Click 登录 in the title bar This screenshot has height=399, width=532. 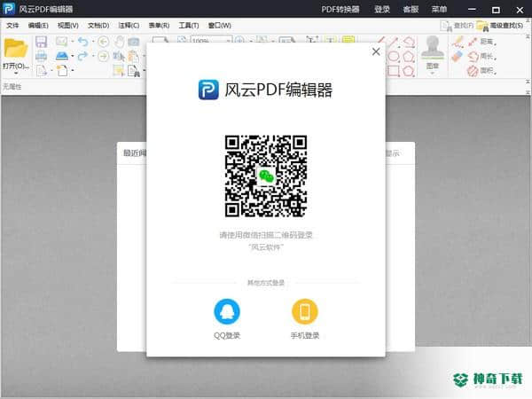382,9
